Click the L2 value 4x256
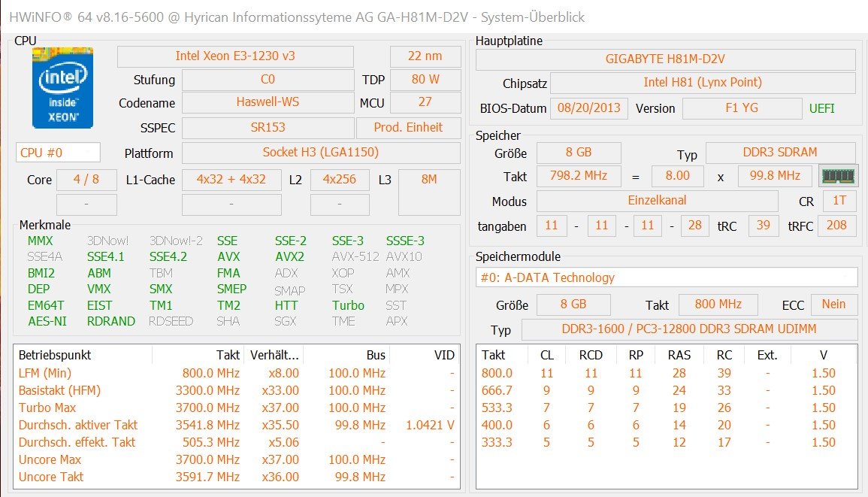The image size is (868, 497). (340, 180)
